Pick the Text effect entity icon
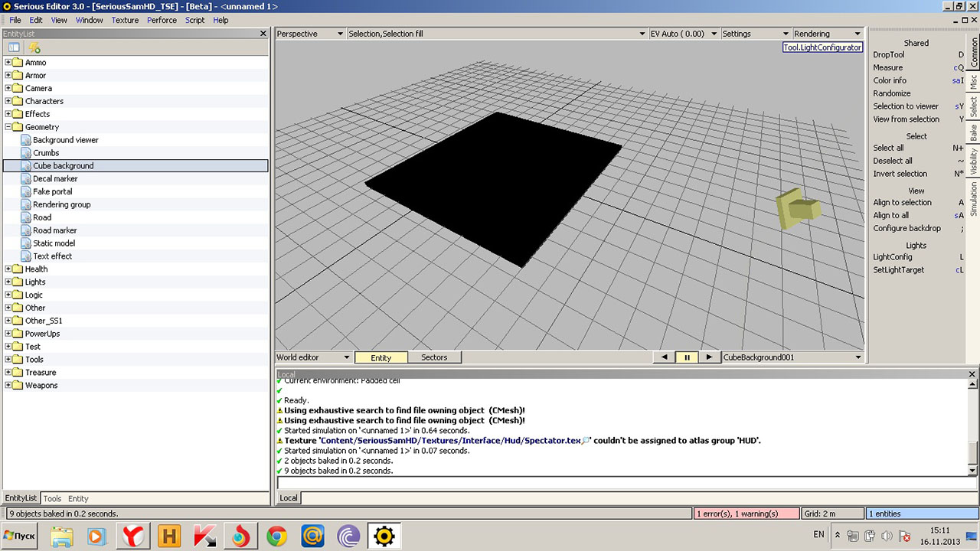The image size is (980, 551). [26, 256]
